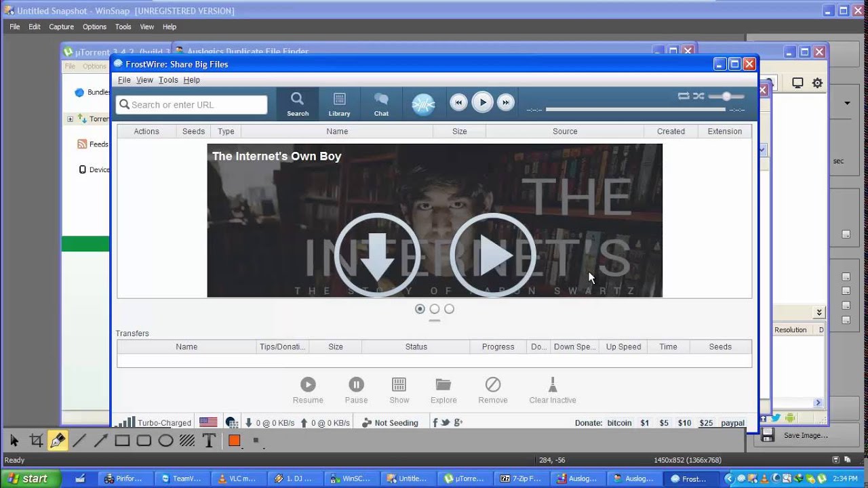
Task: Skip to previous track in FrostWire player
Action: (458, 103)
